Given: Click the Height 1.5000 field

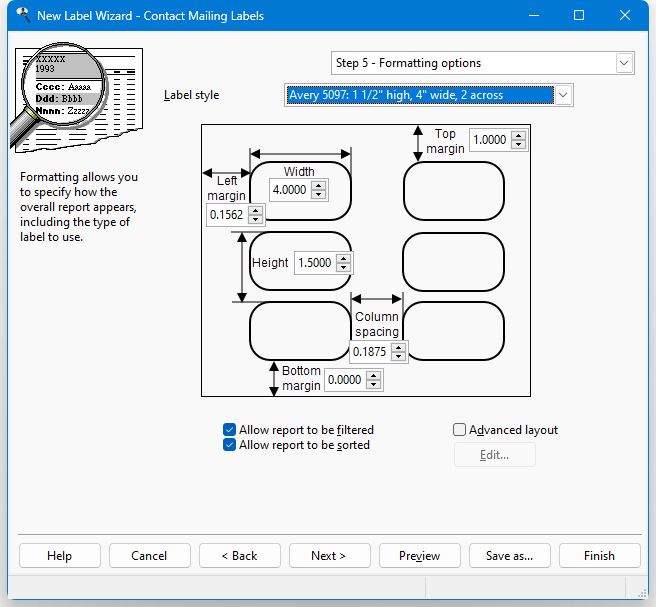Looking at the screenshot, I should coord(316,263).
